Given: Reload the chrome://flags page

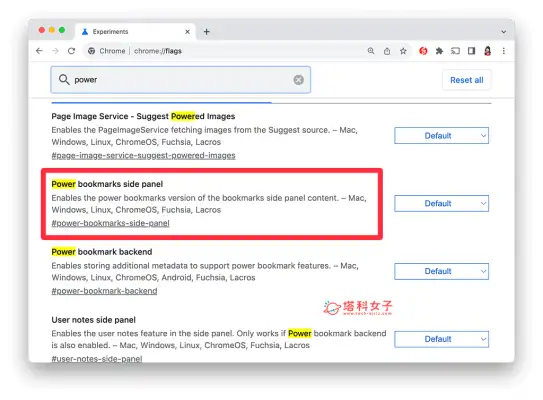Looking at the screenshot, I should (x=71, y=51).
